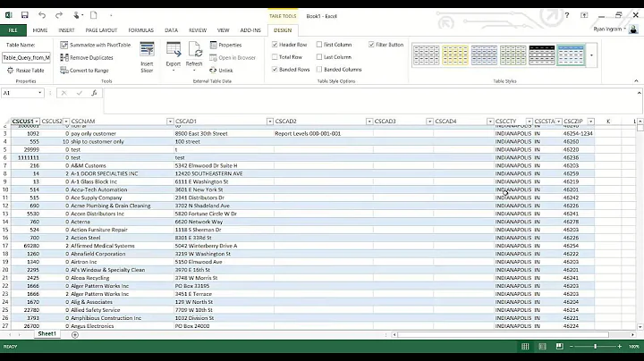
Task: Click Resize Table
Action: coord(25,71)
